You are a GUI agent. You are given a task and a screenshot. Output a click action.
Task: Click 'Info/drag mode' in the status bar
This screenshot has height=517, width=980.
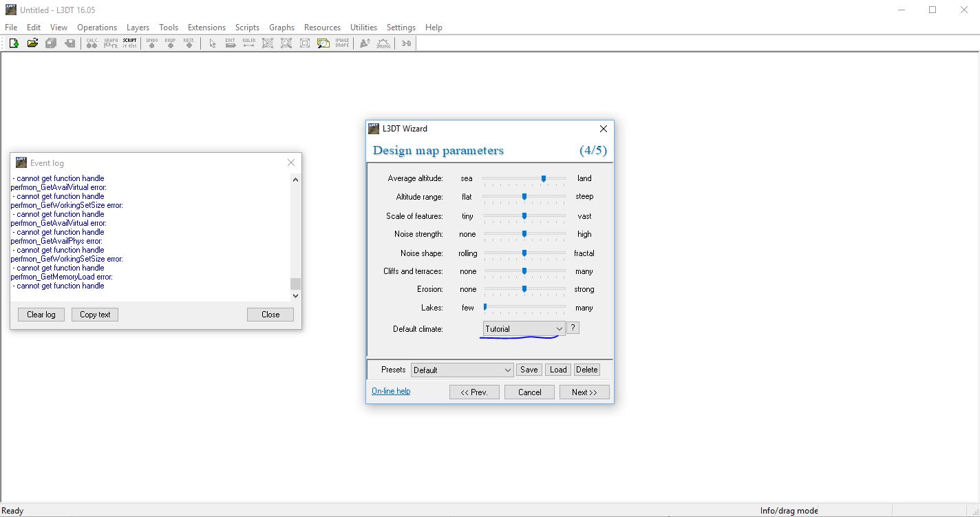click(789, 511)
